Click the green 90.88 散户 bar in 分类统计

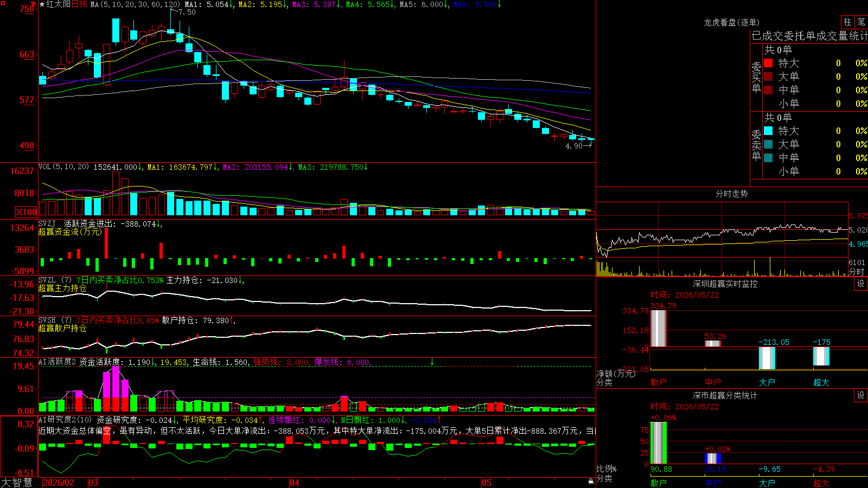click(659, 443)
